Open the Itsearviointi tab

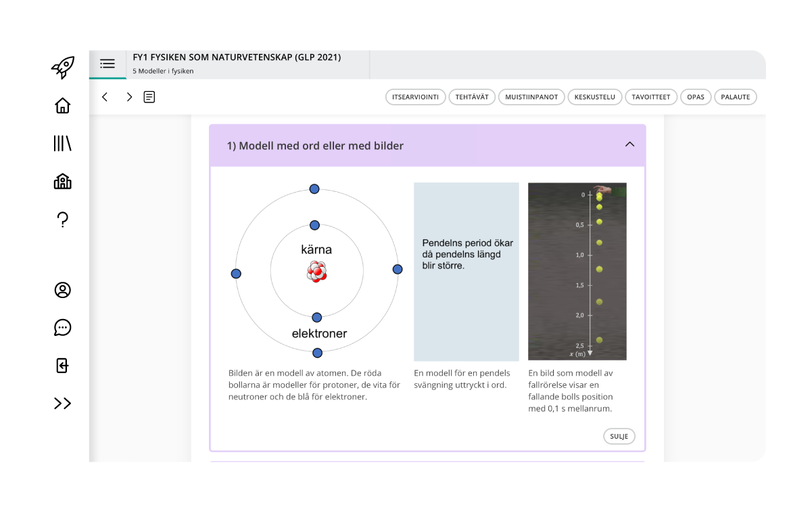point(415,97)
